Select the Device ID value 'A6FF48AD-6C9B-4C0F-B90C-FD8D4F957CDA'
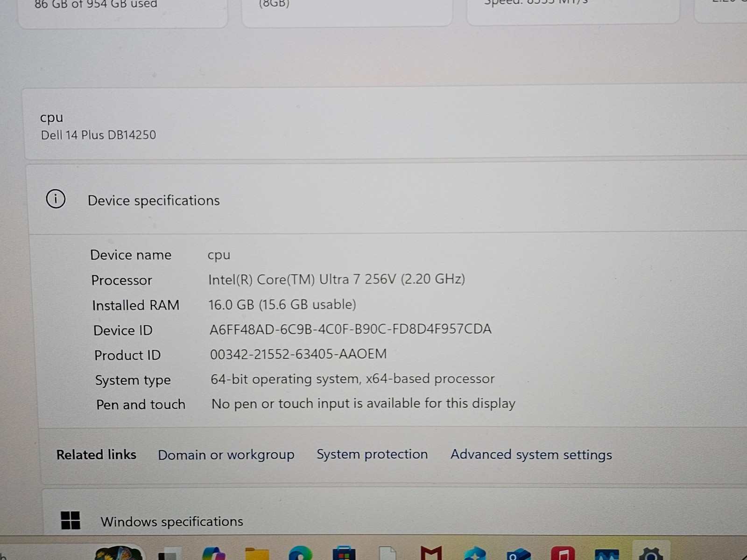Screen dimensions: 747x560 [350, 329]
